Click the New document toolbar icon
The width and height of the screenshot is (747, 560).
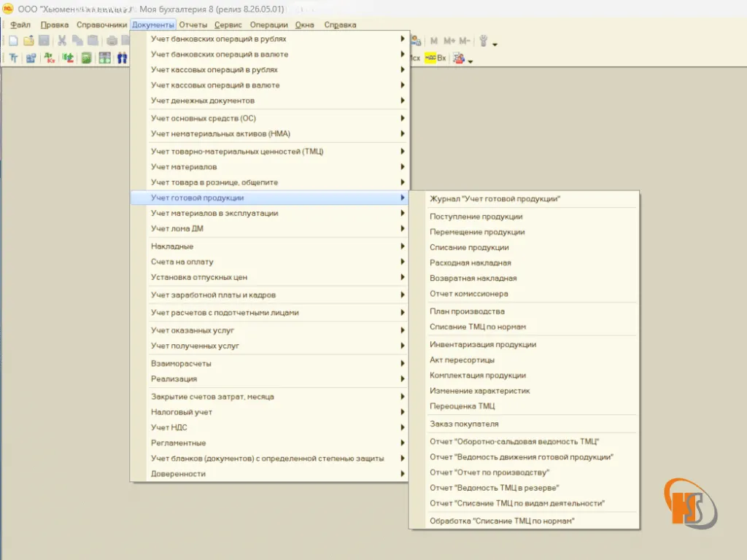[13, 41]
